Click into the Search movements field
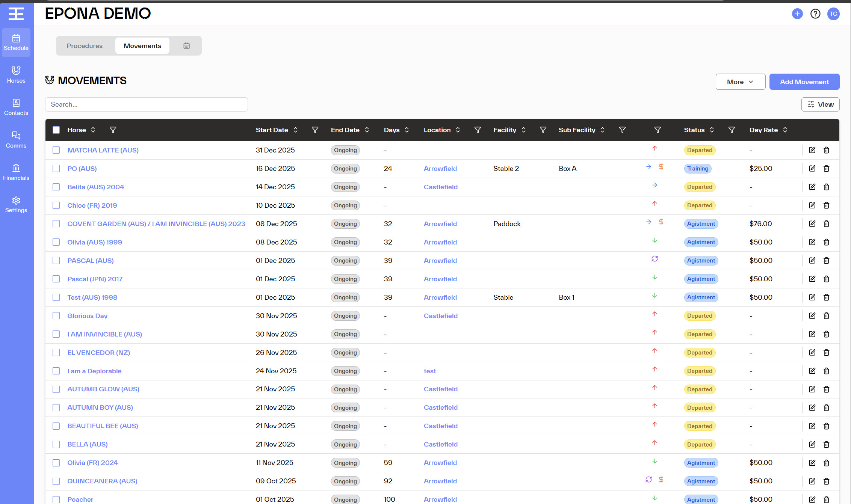This screenshot has width=851, height=504. (146, 104)
